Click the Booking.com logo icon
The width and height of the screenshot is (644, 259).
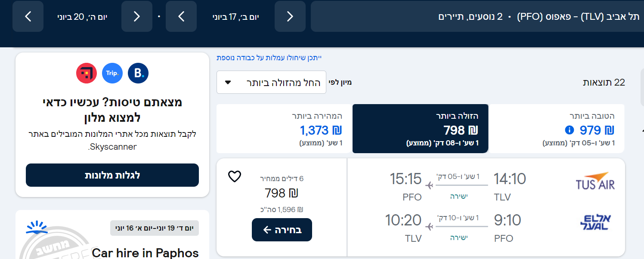(138, 73)
